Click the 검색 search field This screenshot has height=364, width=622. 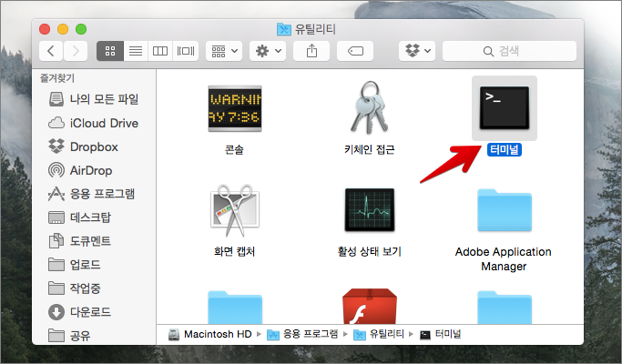pyautogui.click(x=509, y=51)
